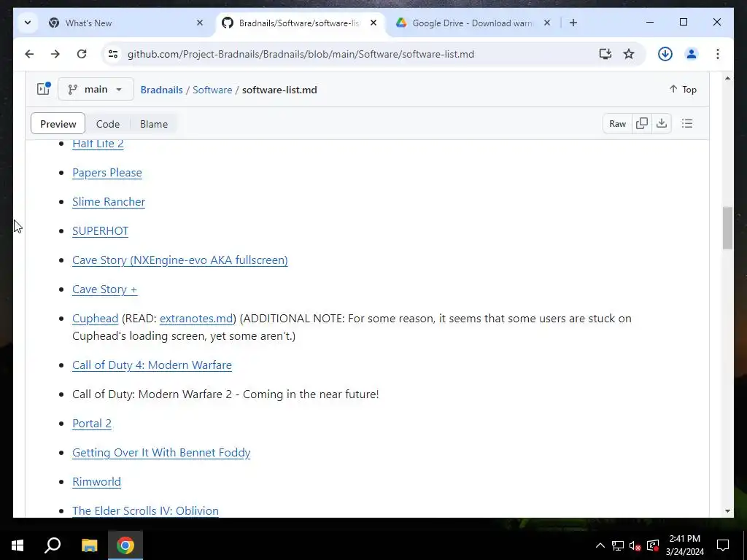747x560 pixels.
Task: Open taskbar search
Action: (x=53, y=545)
